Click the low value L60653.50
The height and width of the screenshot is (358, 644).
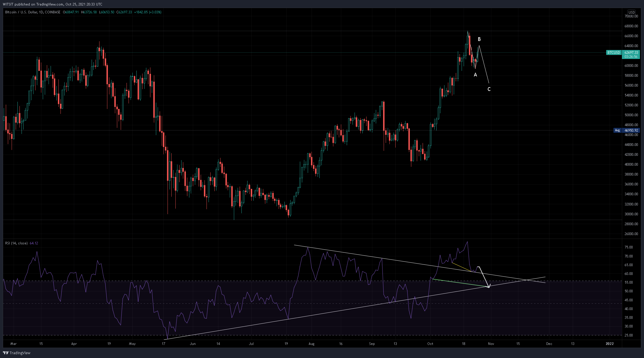[106, 12]
